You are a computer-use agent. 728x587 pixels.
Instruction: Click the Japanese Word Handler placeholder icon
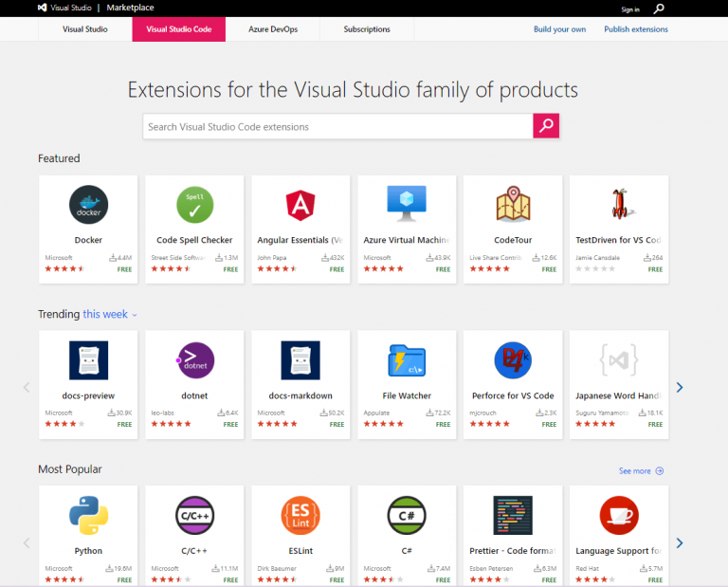(619, 360)
